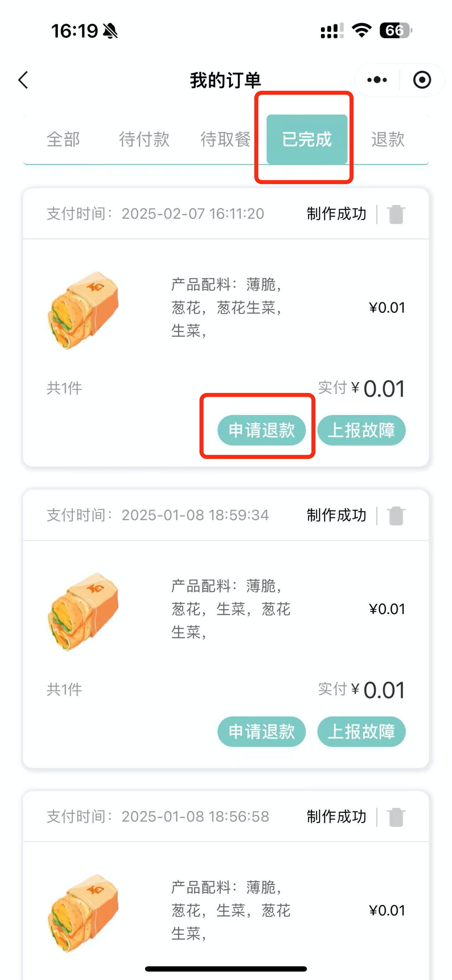
Task: Delete the 2025-01-08 18:59:34 order
Action: click(396, 515)
